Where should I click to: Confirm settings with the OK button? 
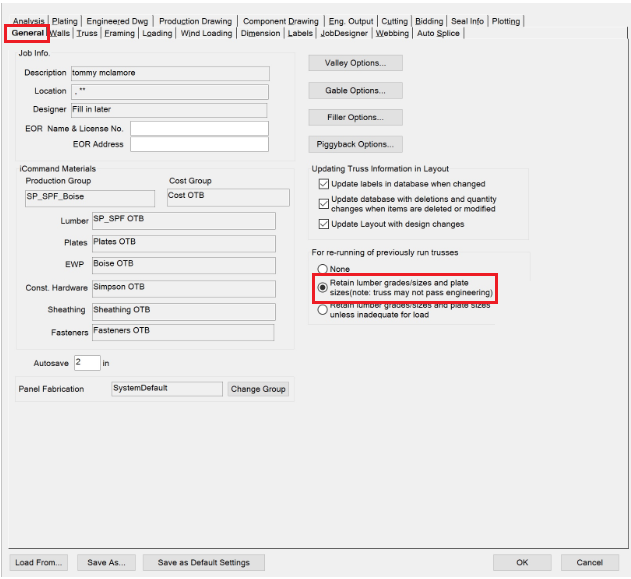click(521, 562)
